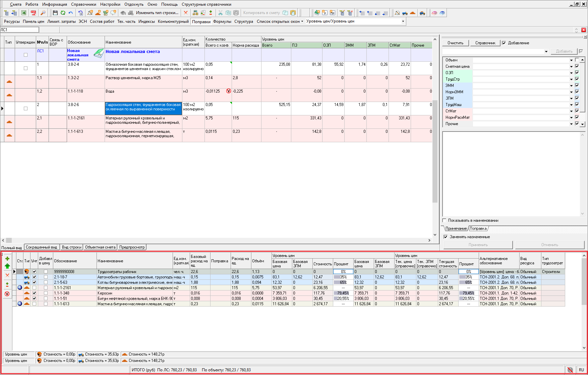Toggle the 'Добавление' checkbox
The width and height of the screenshot is (588, 375).
point(504,43)
